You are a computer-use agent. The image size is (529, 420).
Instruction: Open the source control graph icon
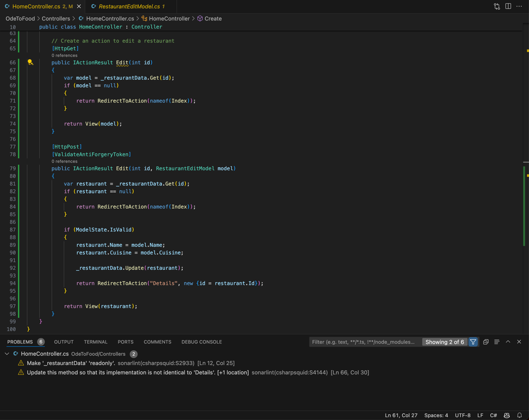click(x=497, y=6)
